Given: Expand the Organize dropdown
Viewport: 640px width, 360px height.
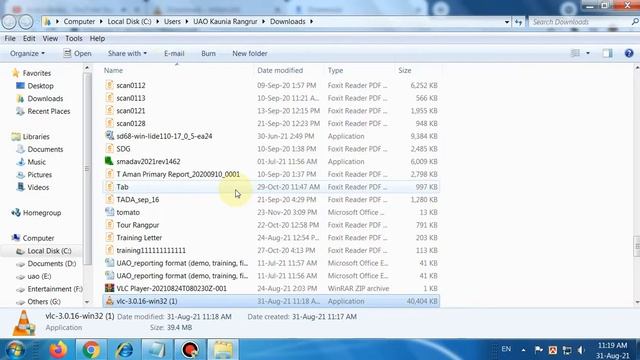Looking at the screenshot, I should (x=27, y=53).
